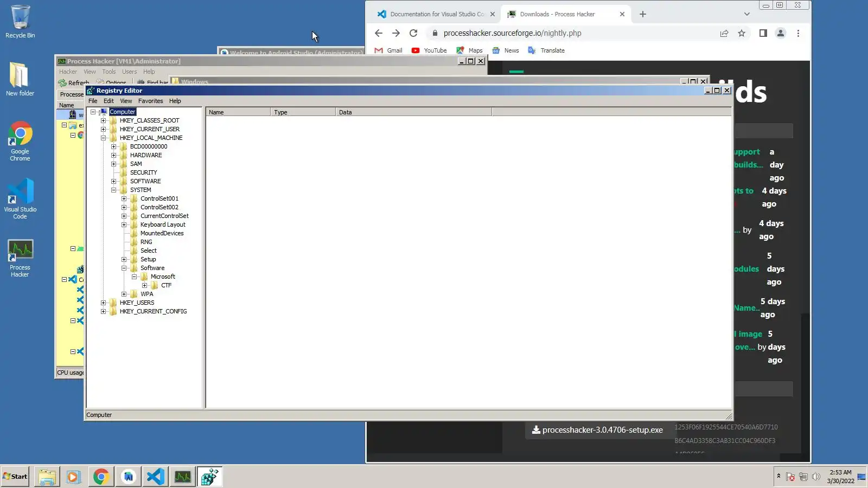The width and height of the screenshot is (868, 488).
Task: Expand HKEY_CURRENT_USER key
Action: click(x=103, y=129)
